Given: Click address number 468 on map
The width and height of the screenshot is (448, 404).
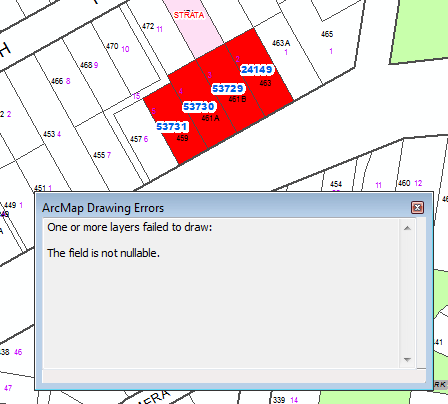Looking at the screenshot, I should [x=86, y=65].
